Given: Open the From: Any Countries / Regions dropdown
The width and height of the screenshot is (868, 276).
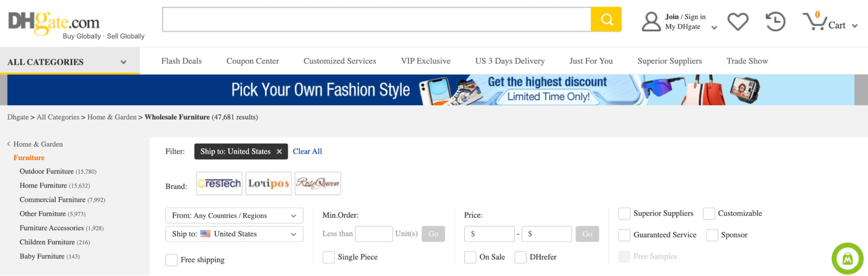Looking at the screenshot, I should click(234, 215).
